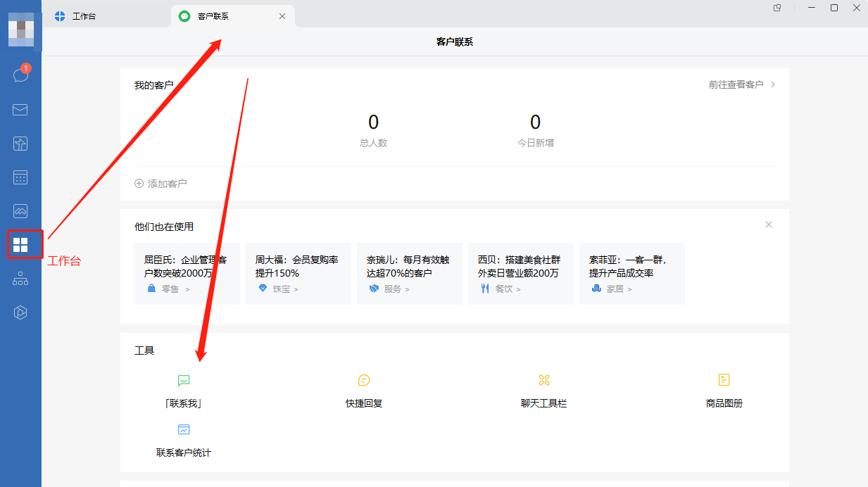Select the 商品图册 tool

pyautogui.click(x=724, y=391)
